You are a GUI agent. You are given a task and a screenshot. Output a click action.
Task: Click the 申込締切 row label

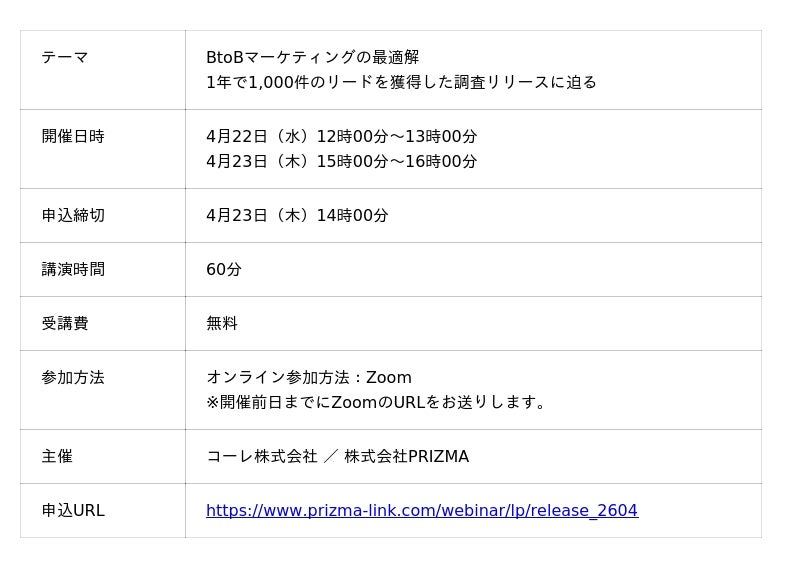point(73,216)
